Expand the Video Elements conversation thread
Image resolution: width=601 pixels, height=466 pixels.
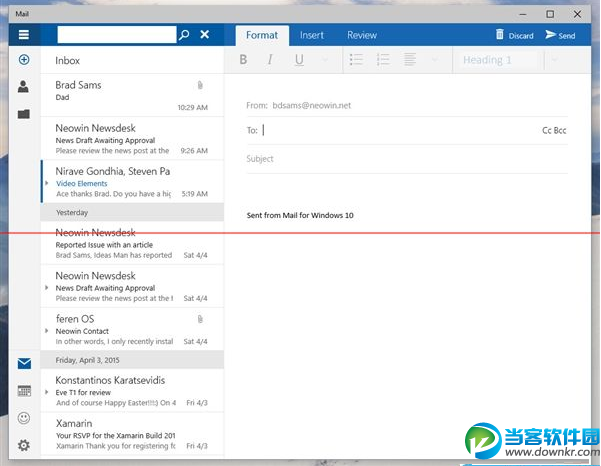click(x=47, y=183)
